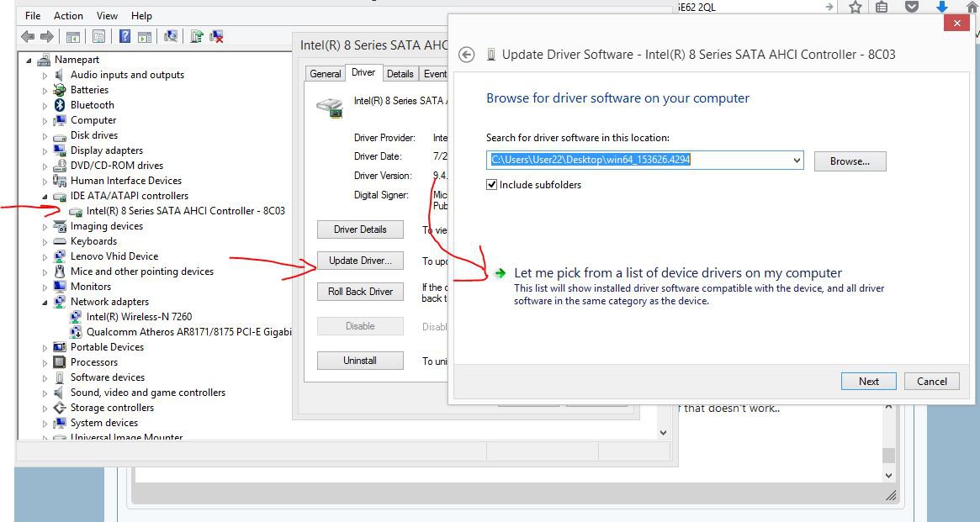This screenshot has height=522, width=980.
Task: Expand the Keyboards node
Action: pyautogui.click(x=45, y=241)
